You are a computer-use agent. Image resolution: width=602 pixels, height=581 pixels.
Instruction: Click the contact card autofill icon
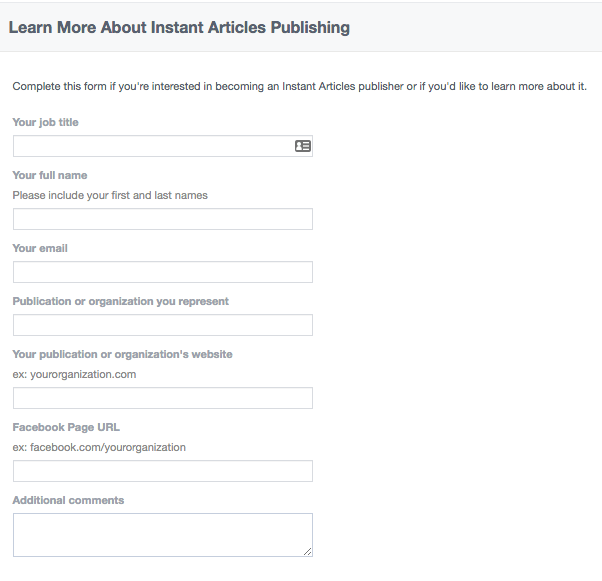(303, 146)
